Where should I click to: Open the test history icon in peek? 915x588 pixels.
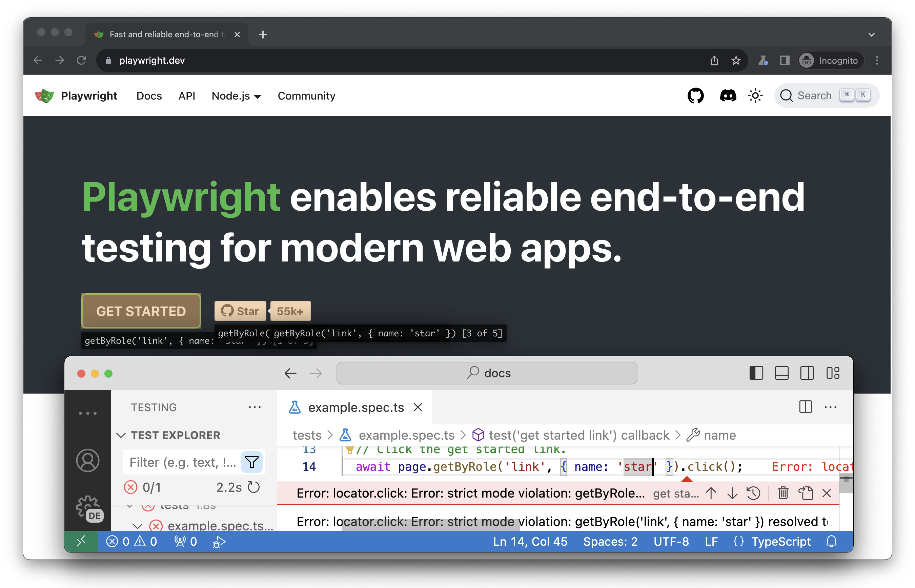pos(753,493)
